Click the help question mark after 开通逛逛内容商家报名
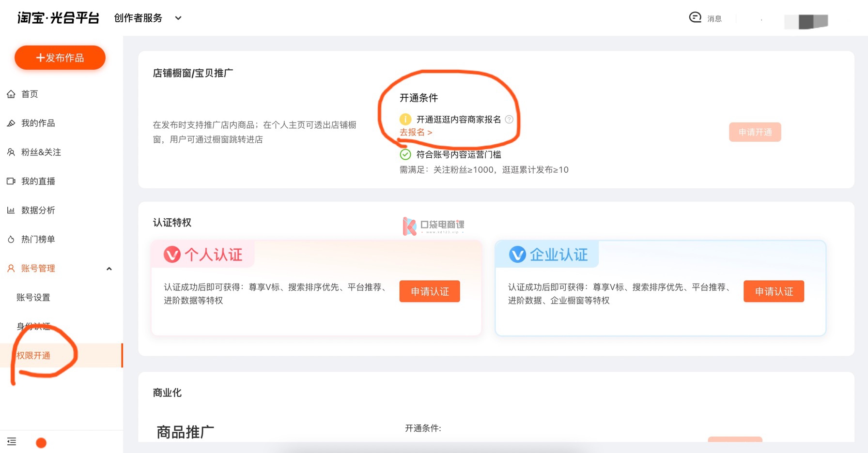 pyautogui.click(x=509, y=119)
